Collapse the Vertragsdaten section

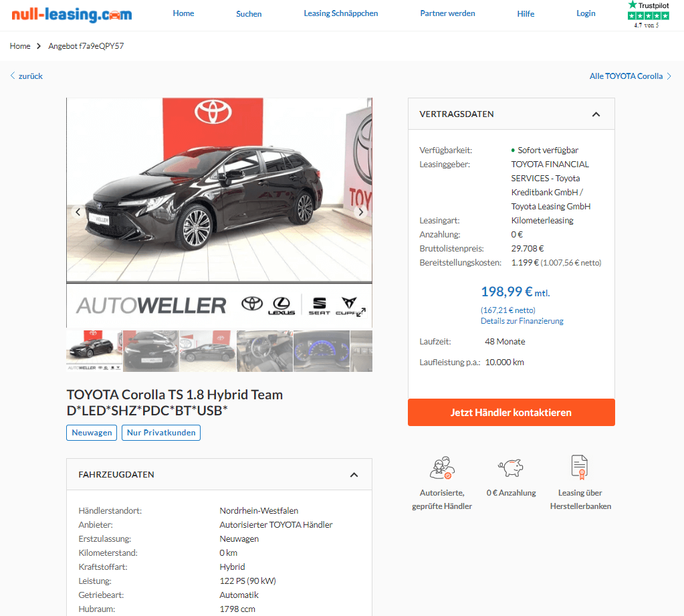tap(596, 114)
